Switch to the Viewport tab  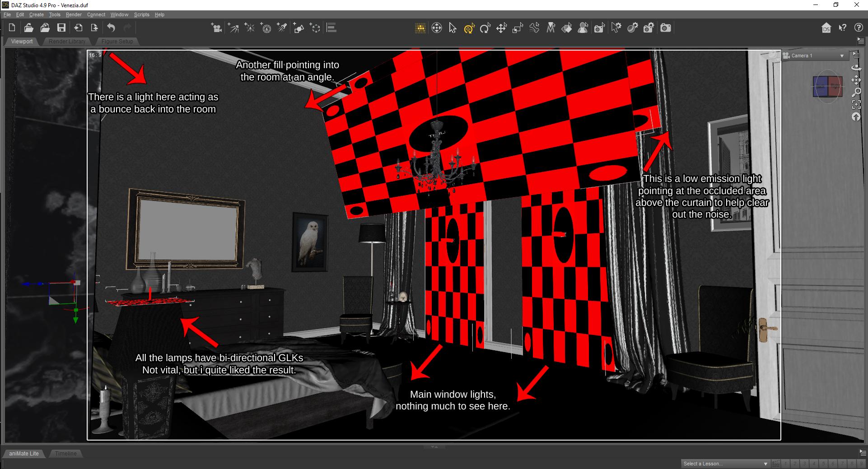(22, 41)
